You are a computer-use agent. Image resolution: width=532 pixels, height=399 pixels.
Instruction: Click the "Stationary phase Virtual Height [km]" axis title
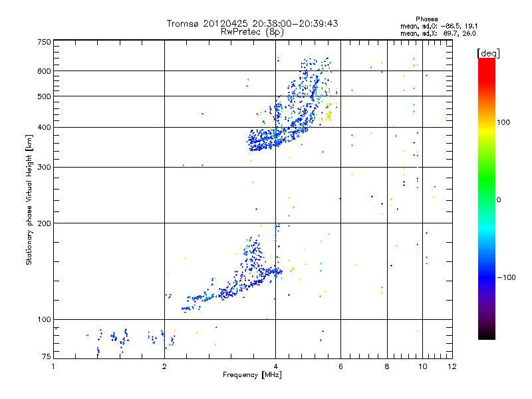tap(29, 199)
